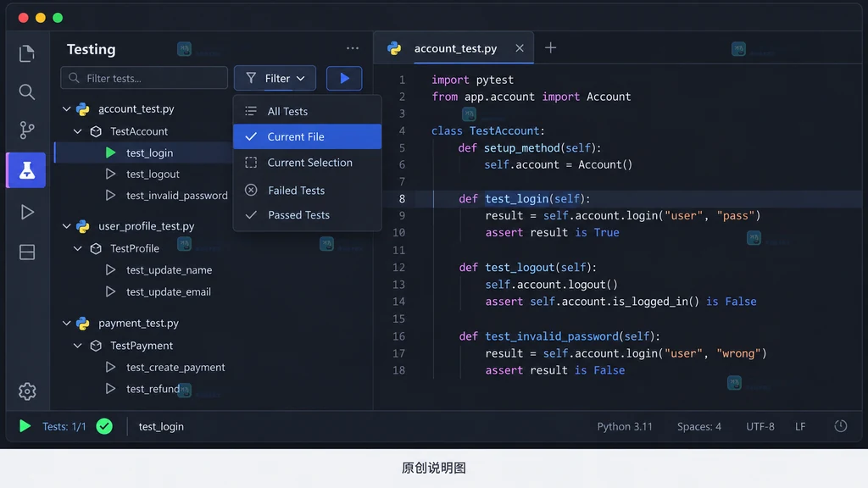Choose Current Selection filter option

[307, 163]
